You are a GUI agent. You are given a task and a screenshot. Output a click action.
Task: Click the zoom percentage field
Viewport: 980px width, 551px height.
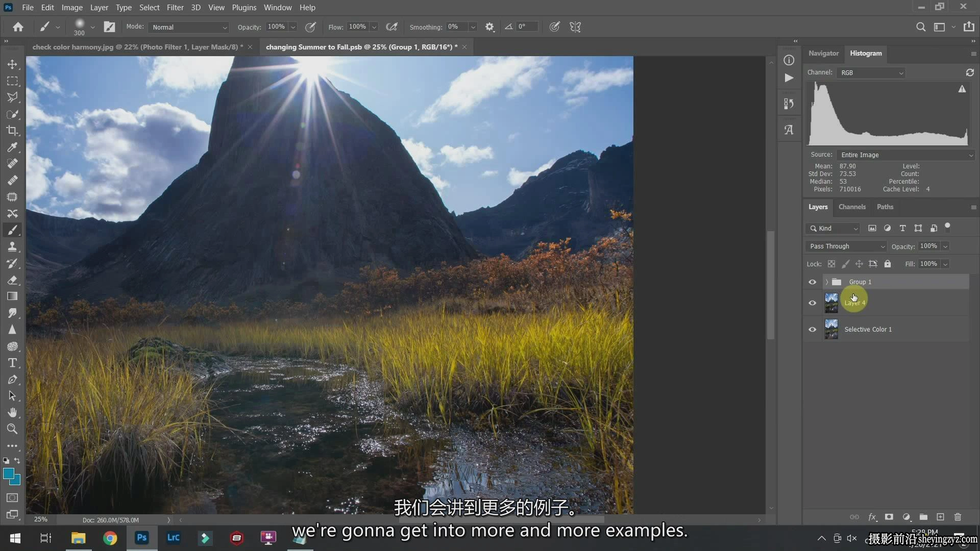41,520
